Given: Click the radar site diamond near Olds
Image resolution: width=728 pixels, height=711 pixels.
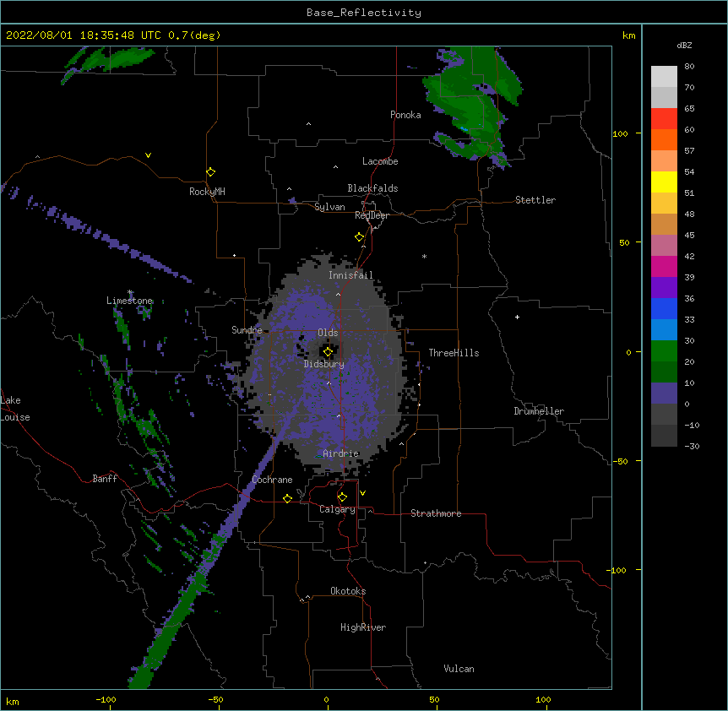Looking at the screenshot, I should 328,352.
